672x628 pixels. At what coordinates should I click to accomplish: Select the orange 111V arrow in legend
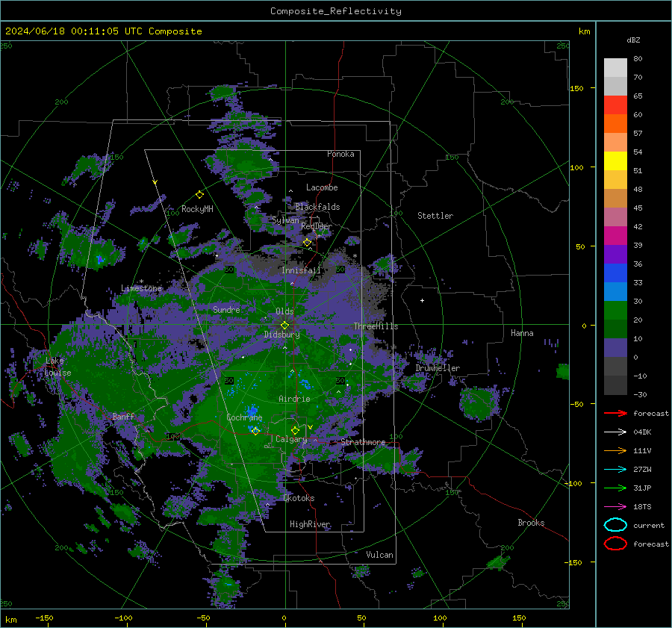pos(615,450)
